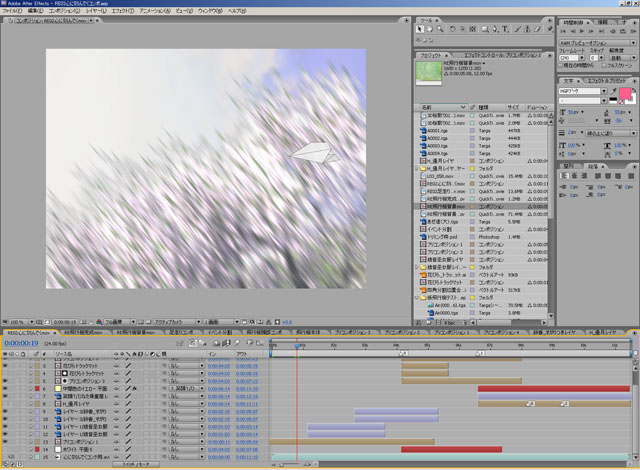Screen dimensions: 640x470
Task: Select the Type text tool
Action: (x=505, y=29)
